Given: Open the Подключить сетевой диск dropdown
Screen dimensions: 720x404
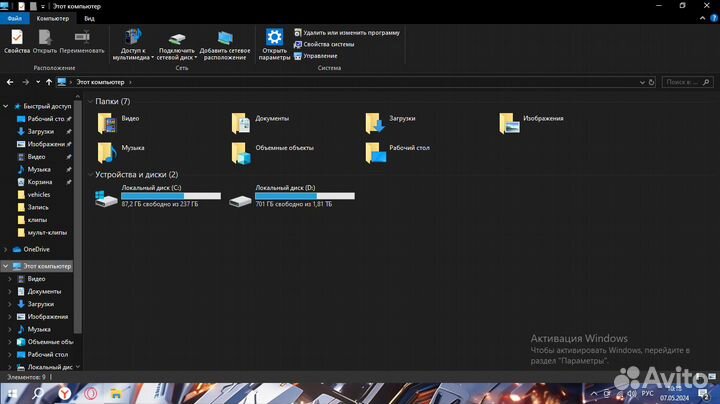Looking at the screenshot, I should coord(176,41).
